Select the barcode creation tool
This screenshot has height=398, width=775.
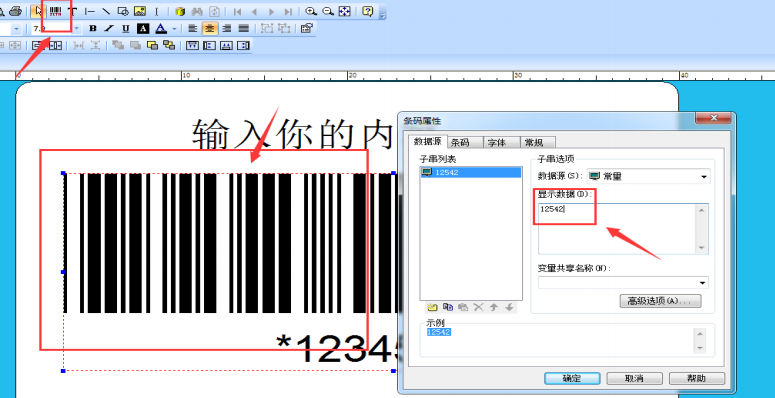coord(55,11)
